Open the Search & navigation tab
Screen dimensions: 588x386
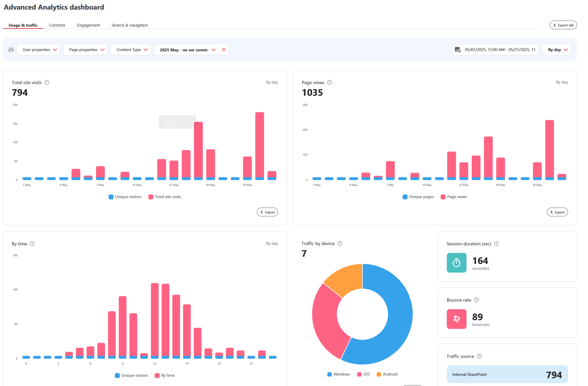pos(129,25)
